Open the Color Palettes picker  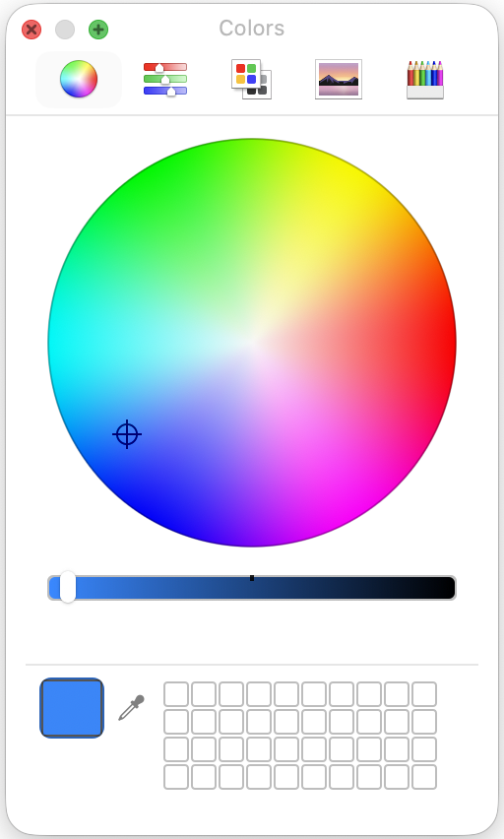pyautogui.click(x=251, y=79)
